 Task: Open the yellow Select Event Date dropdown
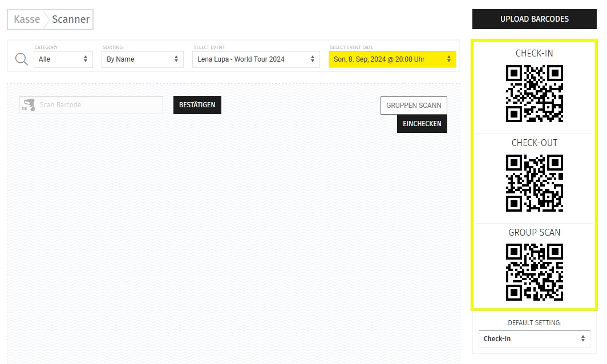(x=392, y=59)
